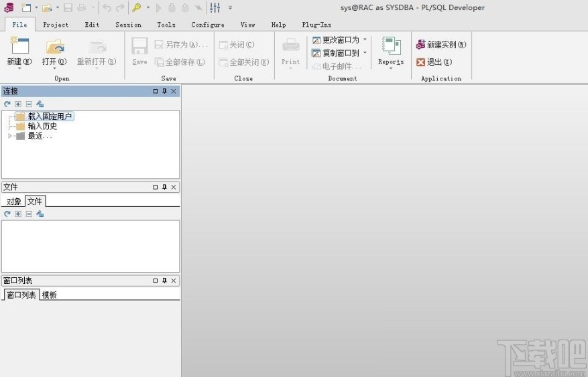
Task: Click minus icon in 连接 panel toolbar
Action: 29,104
